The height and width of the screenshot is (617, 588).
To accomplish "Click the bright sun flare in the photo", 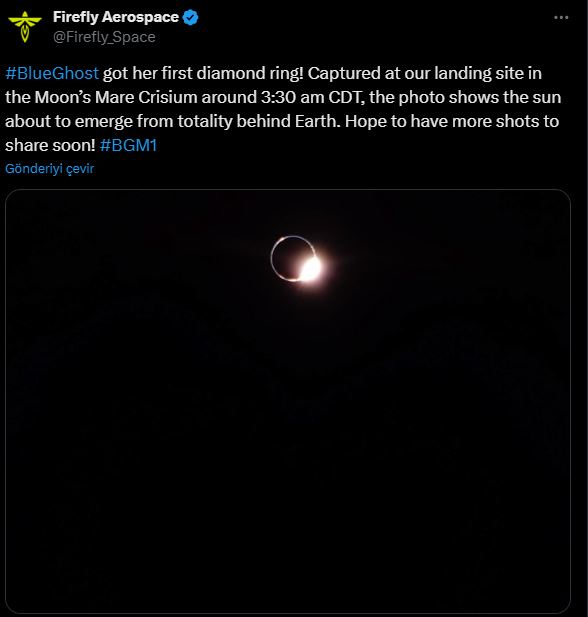I will click(311, 269).
